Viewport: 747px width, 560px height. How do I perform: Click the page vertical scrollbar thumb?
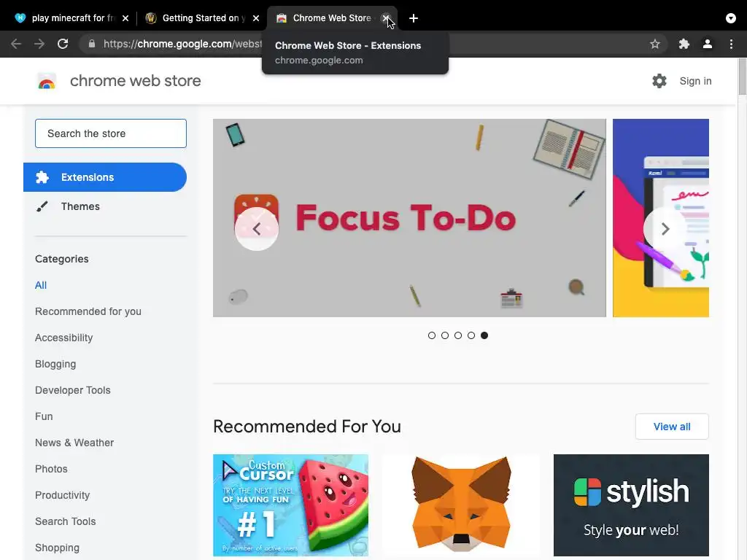(x=742, y=77)
